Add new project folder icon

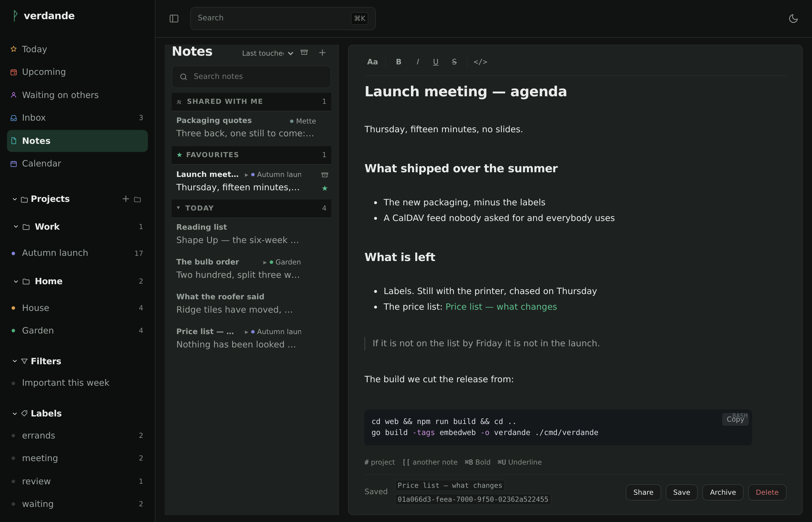(137, 199)
